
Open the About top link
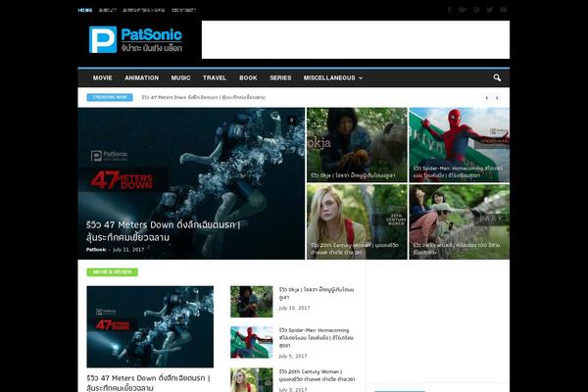pos(107,10)
